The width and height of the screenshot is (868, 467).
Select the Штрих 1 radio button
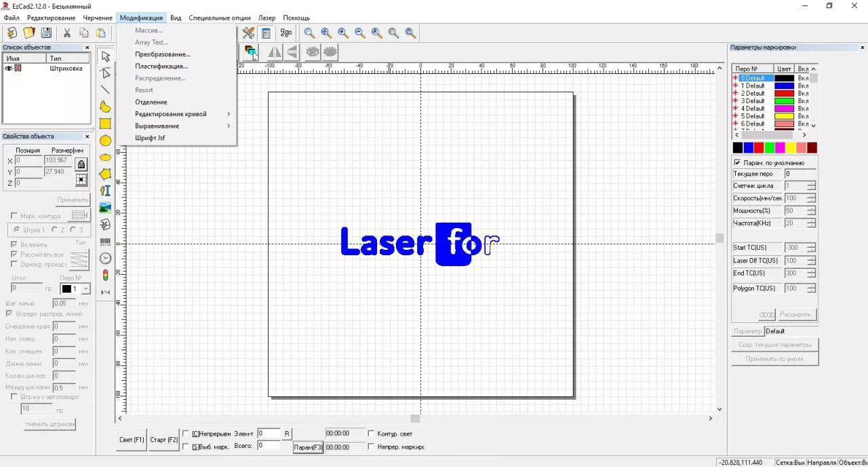(16, 229)
